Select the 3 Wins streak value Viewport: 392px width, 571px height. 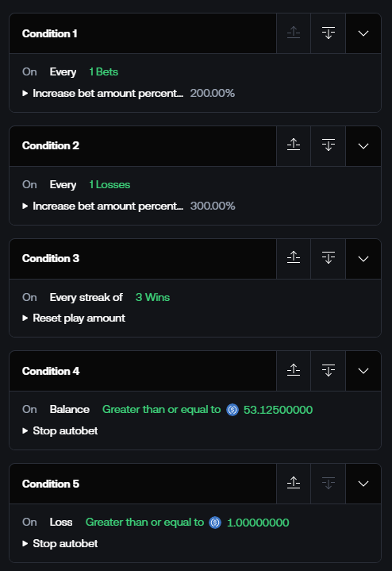152,297
